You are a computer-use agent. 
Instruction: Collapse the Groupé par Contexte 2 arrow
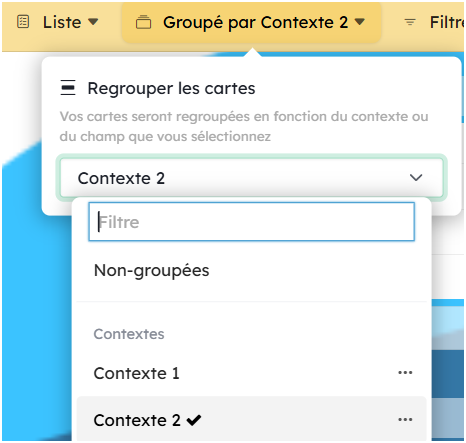click(x=360, y=22)
